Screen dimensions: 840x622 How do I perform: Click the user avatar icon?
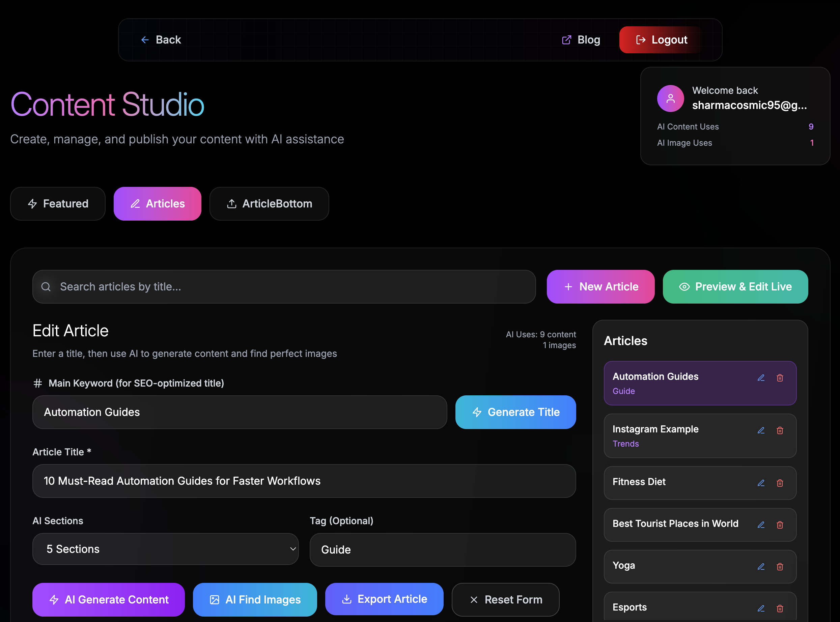point(670,98)
